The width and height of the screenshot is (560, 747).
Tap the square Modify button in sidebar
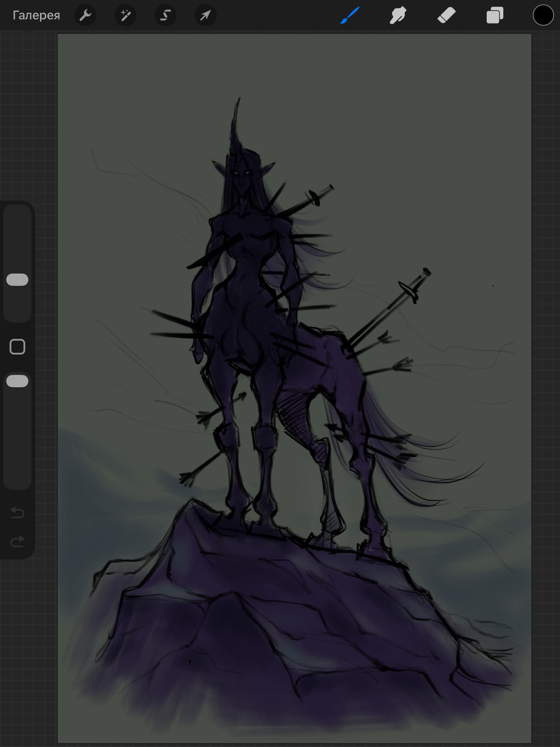point(17,347)
